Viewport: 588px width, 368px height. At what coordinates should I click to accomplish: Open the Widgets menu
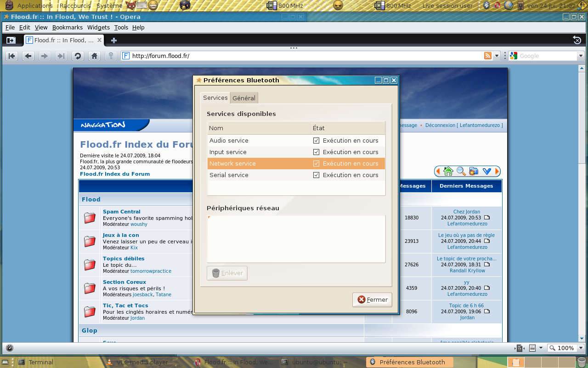point(98,28)
